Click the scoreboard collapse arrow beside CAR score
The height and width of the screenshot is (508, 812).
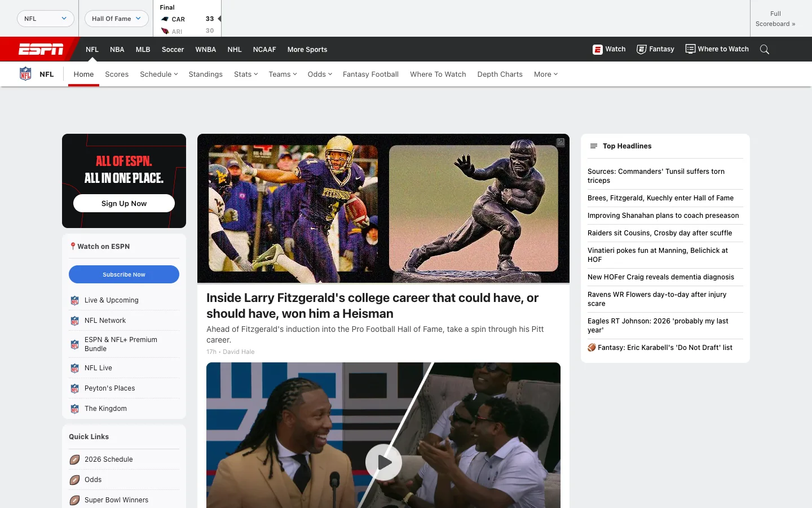[219, 19]
